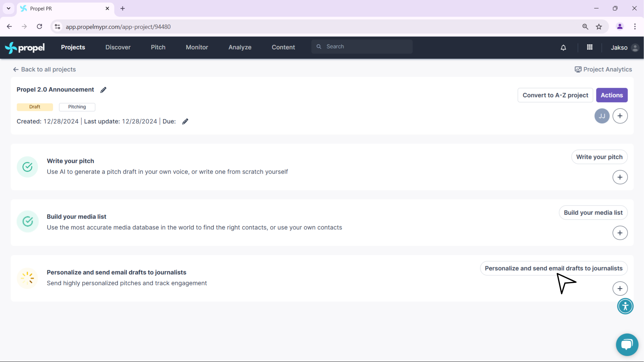Image resolution: width=644 pixels, height=362 pixels.
Task: Open the JJ team member avatar
Action: click(602, 116)
